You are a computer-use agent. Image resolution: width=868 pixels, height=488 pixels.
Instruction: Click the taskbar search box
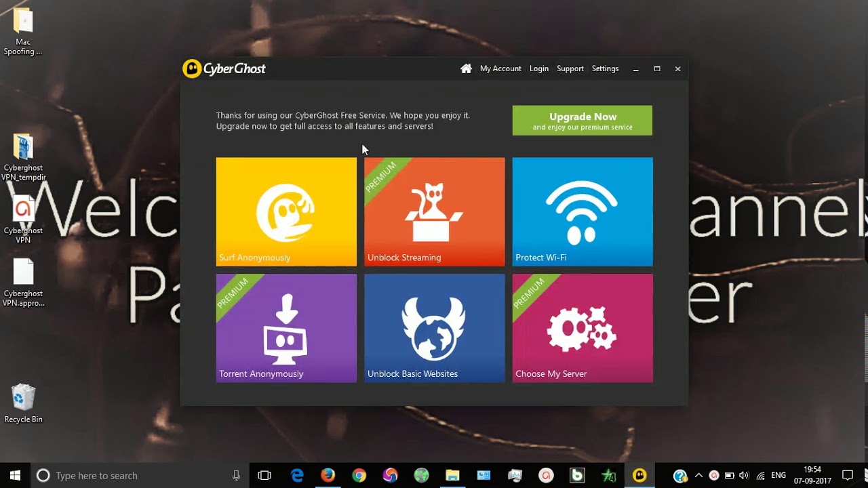[139, 475]
